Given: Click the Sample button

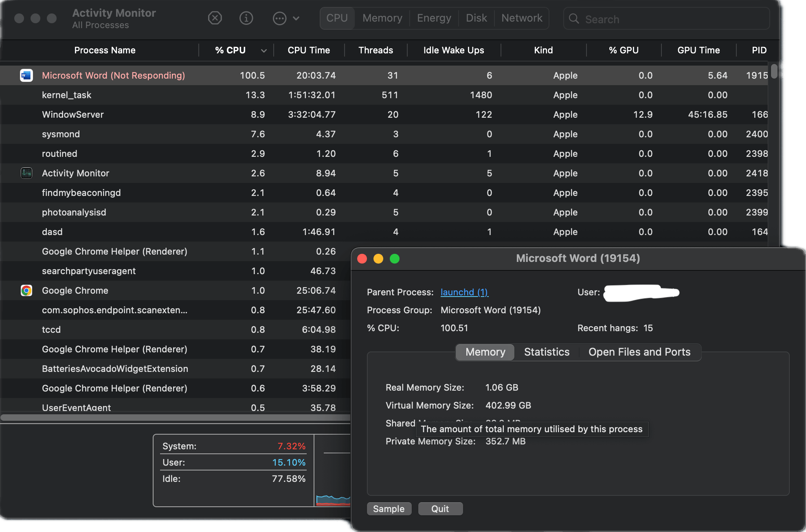Looking at the screenshot, I should [389, 509].
